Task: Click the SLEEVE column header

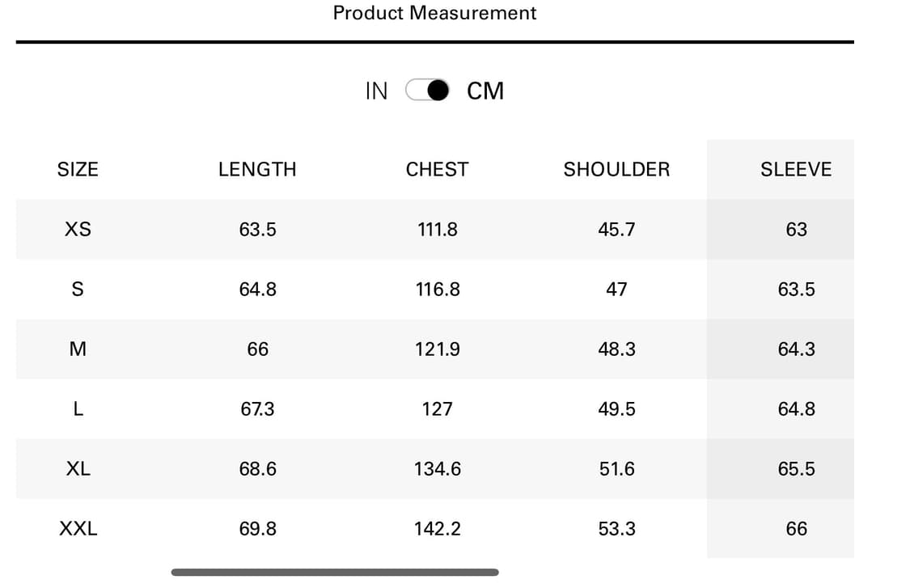Action: pyautogui.click(x=796, y=169)
